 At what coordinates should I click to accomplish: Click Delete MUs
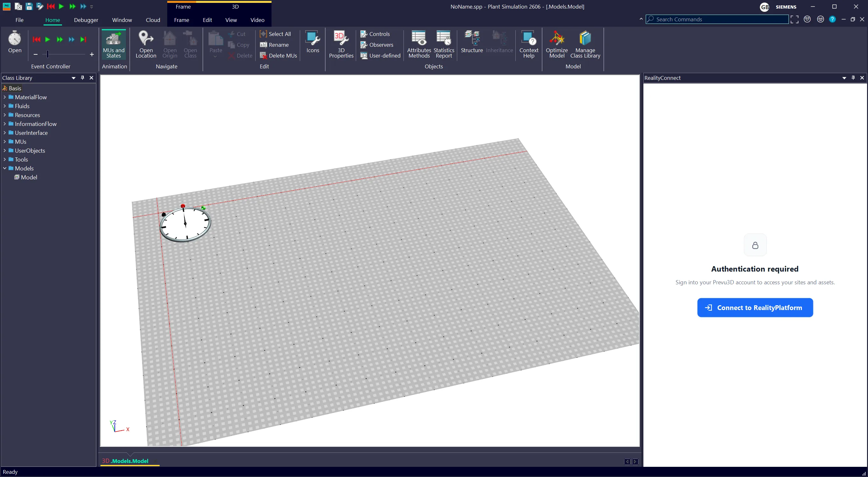pyautogui.click(x=278, y=56)
